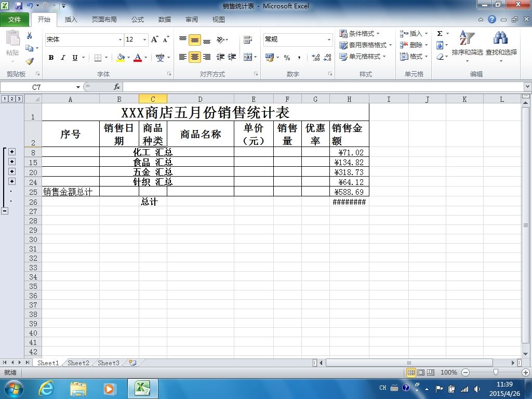Decrease font size with the small A
532x399 pixels.
[x=166, y=39]
